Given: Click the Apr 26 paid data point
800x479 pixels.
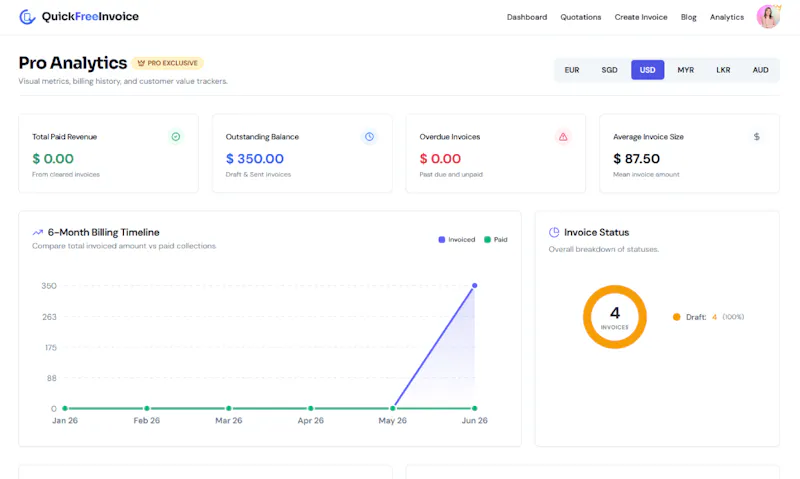Looking at the screenshot, I should tap(311, 408).
